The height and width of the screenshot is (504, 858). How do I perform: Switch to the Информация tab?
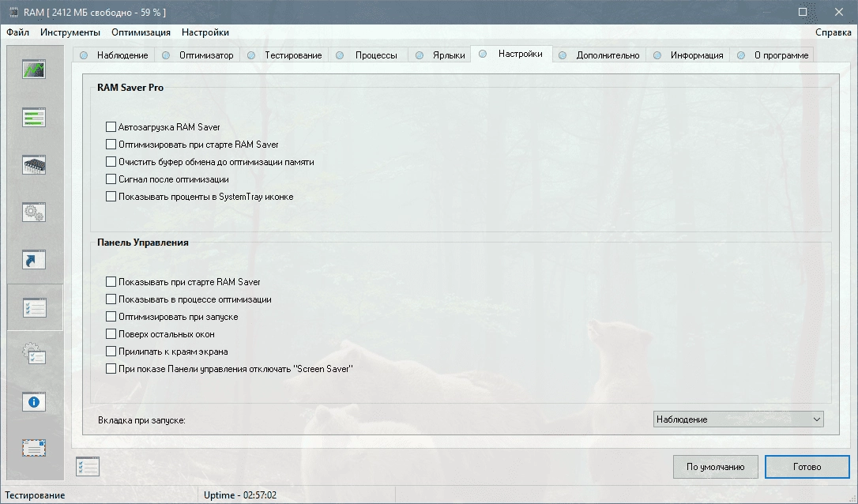tap(688, 55)
